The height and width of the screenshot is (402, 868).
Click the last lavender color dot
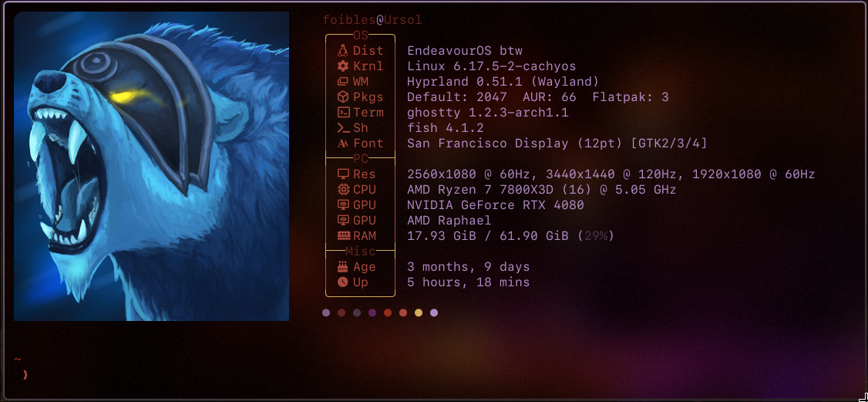434,312
